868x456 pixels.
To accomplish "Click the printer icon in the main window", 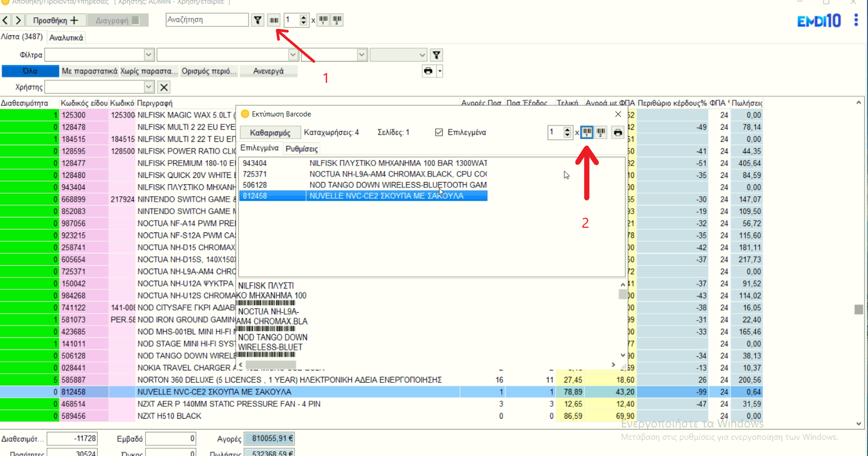I will click(428, 71).
